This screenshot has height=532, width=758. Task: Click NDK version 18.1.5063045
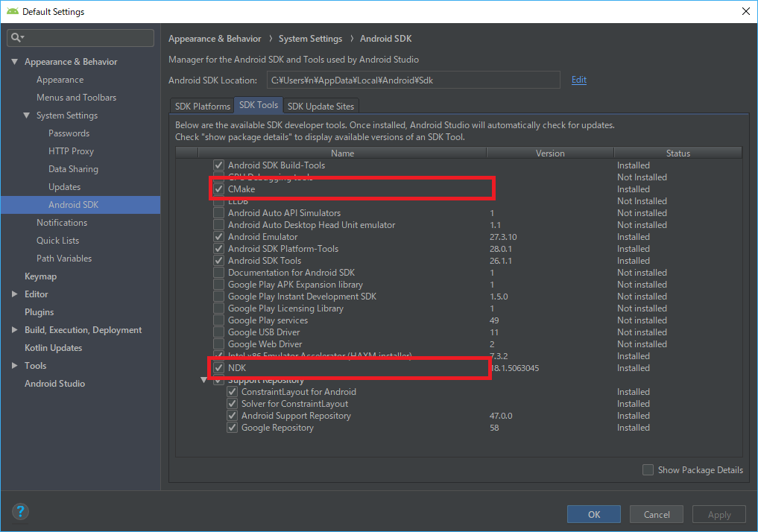click(515, 368)
